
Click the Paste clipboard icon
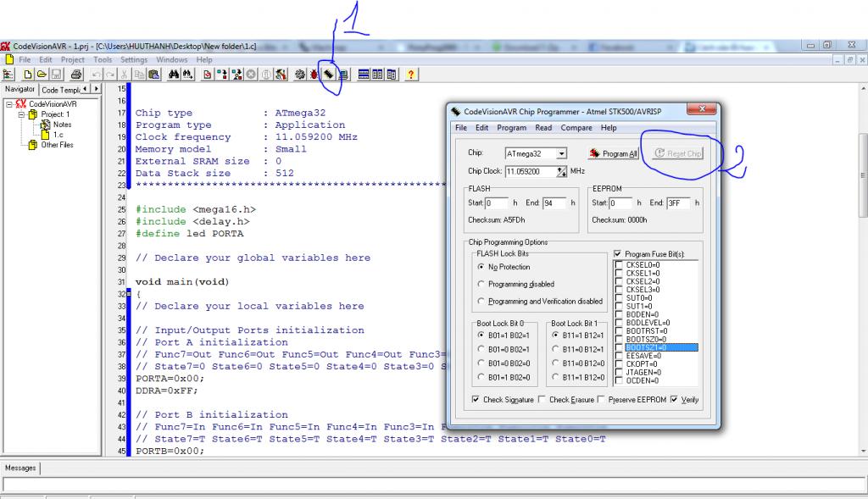click(x=154, y=75)
